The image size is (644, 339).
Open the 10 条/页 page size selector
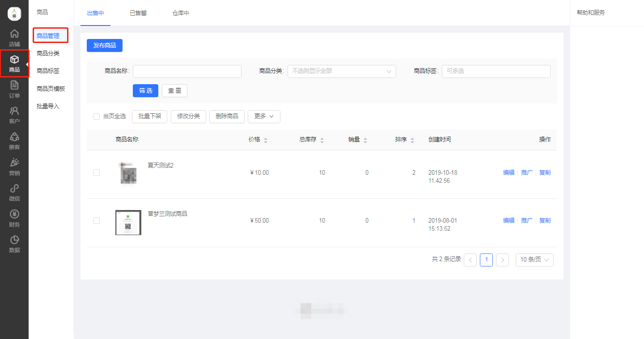534,260
